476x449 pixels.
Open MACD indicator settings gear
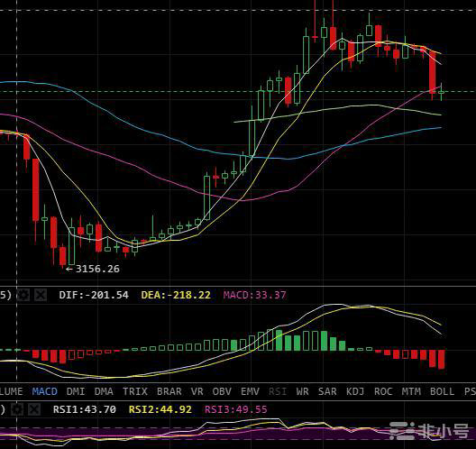(23, 295)
